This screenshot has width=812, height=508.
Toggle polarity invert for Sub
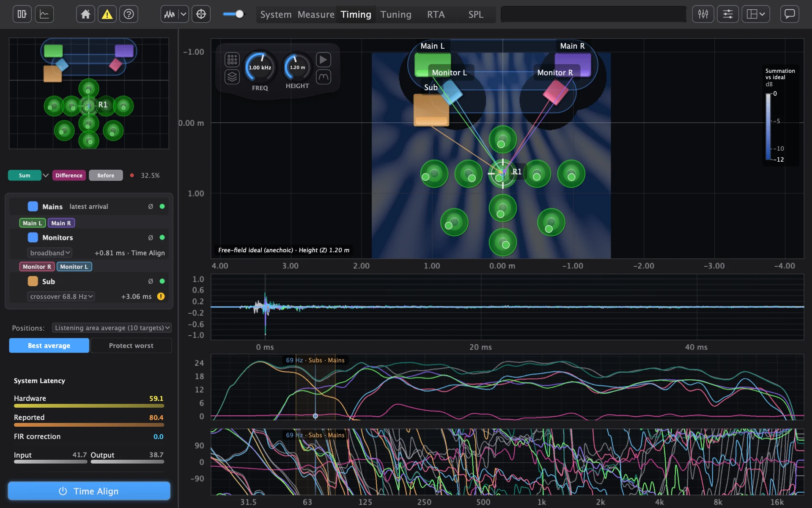[151, 281]
